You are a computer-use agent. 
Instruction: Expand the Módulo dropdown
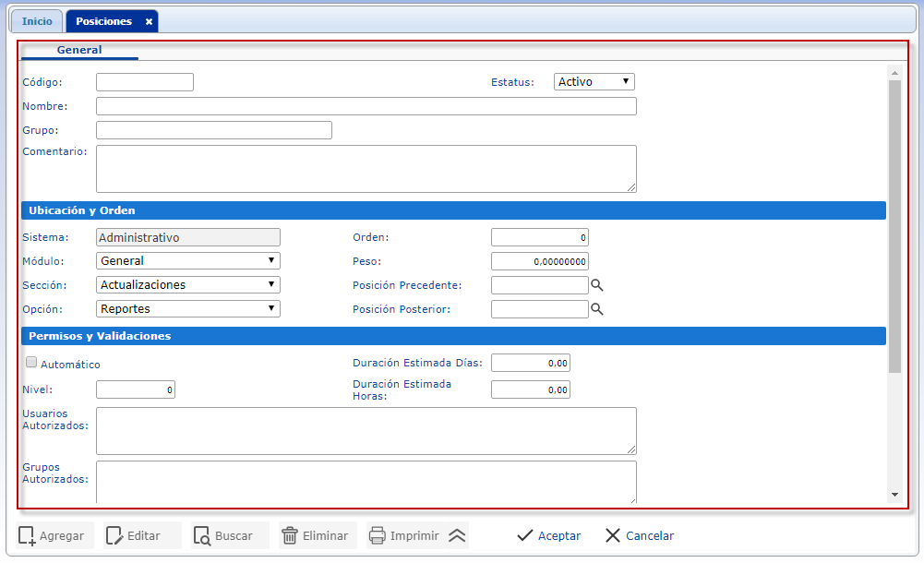coord(188,261)
